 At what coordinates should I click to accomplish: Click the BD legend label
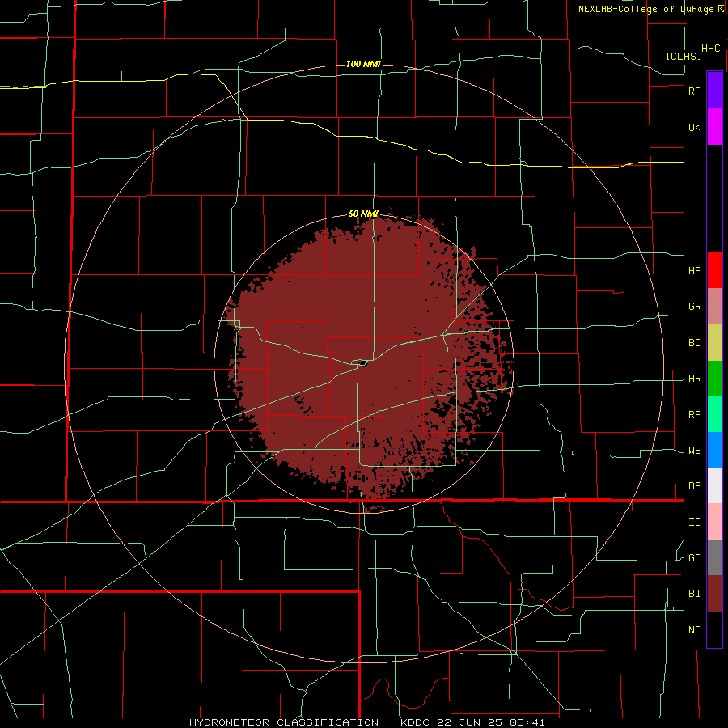694,343
